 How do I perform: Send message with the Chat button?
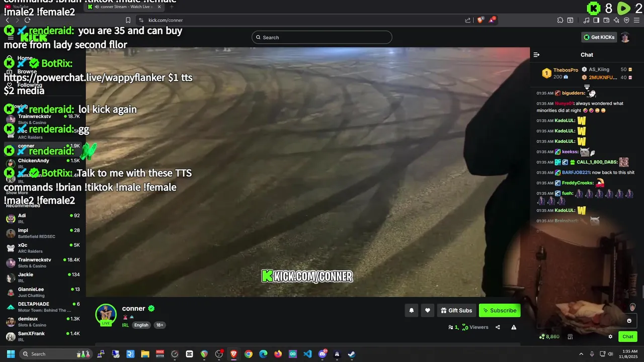(628, 337)
